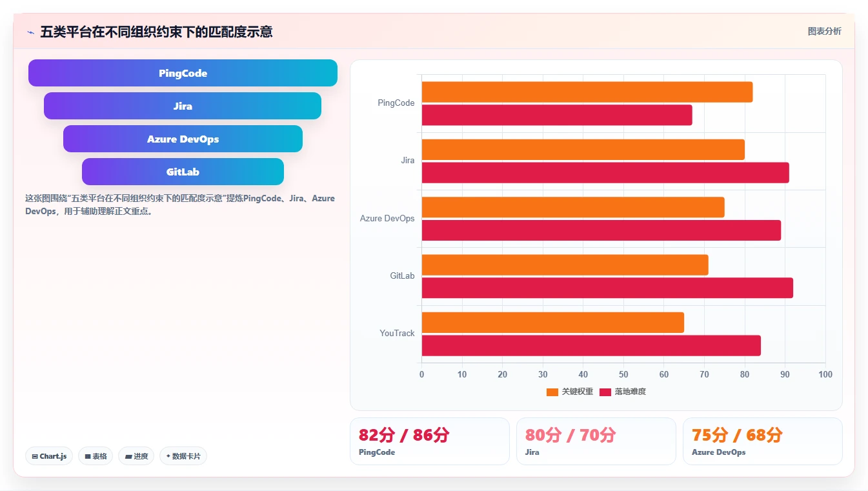Click Jira's red 落地难度 bar
The height and width of the screenshot is (491, 868).
click(x=605, y=173)
